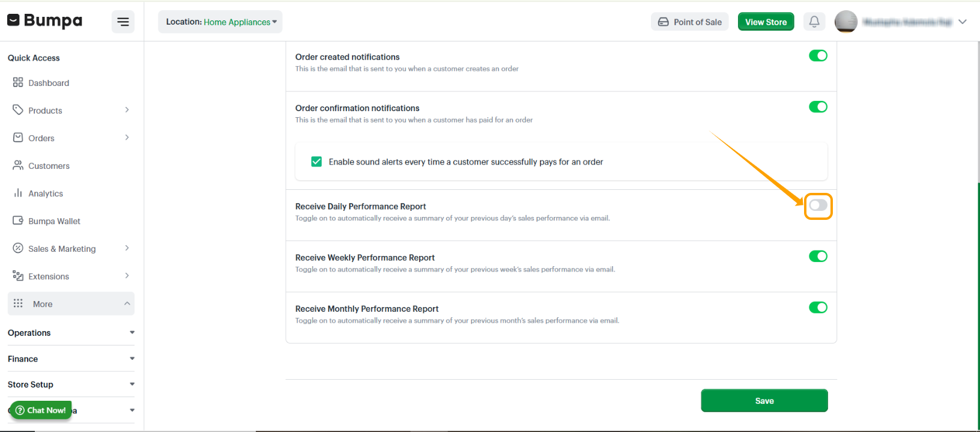The width and height of the screenshot is (980, 432).
Task: Open Point of Sale
Action: point(690,22)
